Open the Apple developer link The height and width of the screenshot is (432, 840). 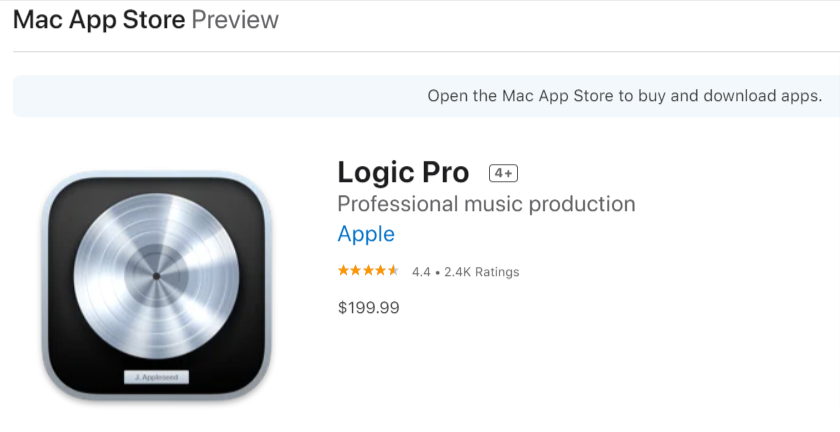366,234
